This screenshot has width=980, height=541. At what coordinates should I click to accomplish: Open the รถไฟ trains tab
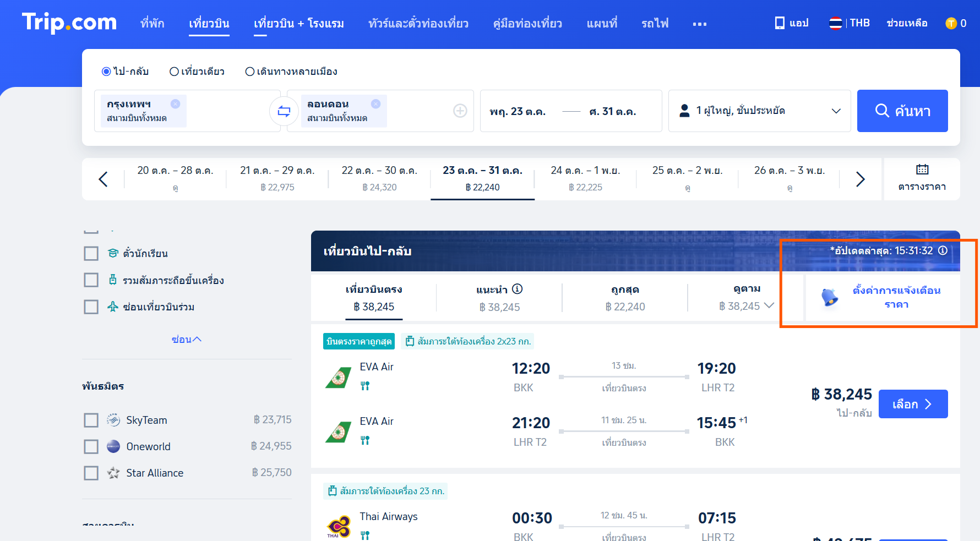coord(655,23)
